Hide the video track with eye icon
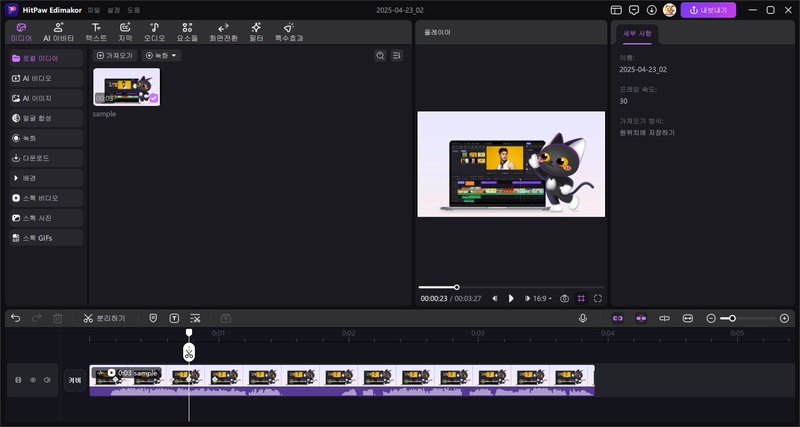The height and width of the screenshot is (427, 800). click(x=33, y=380)
